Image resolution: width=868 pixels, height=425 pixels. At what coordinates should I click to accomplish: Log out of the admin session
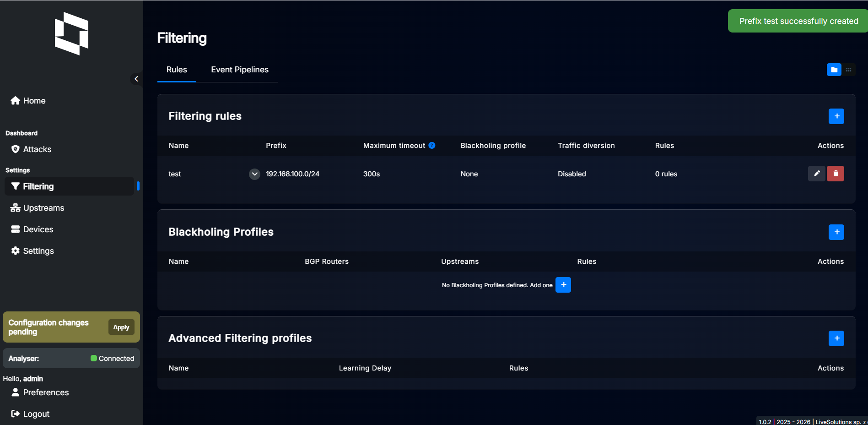[36, 414]
